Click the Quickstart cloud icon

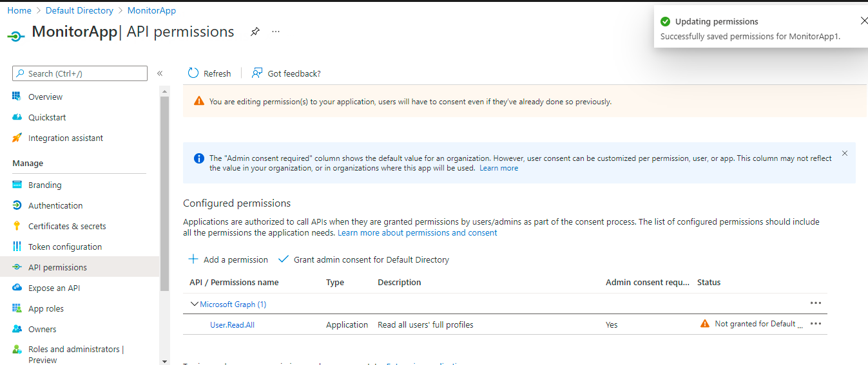click(x=17, y=117)
